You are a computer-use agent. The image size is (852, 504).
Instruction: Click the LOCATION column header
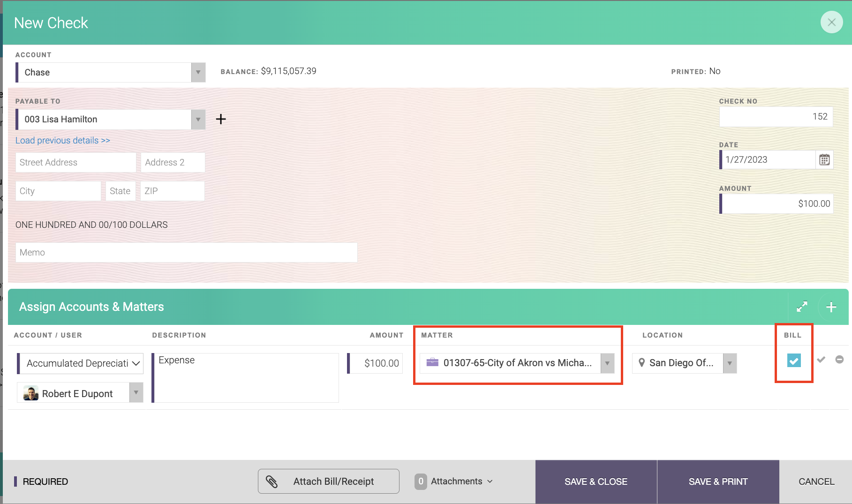663,335
